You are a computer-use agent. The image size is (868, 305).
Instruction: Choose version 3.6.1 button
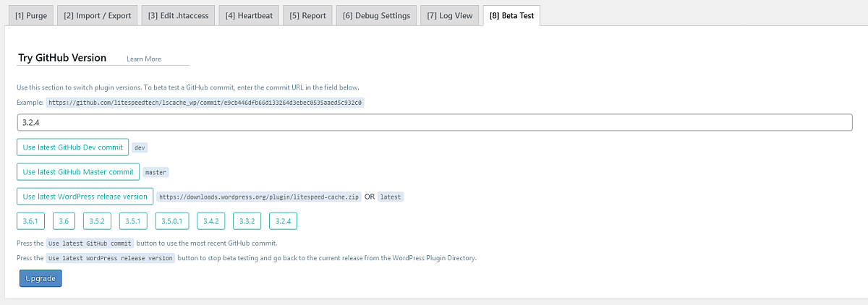click(x=32, y=221)
